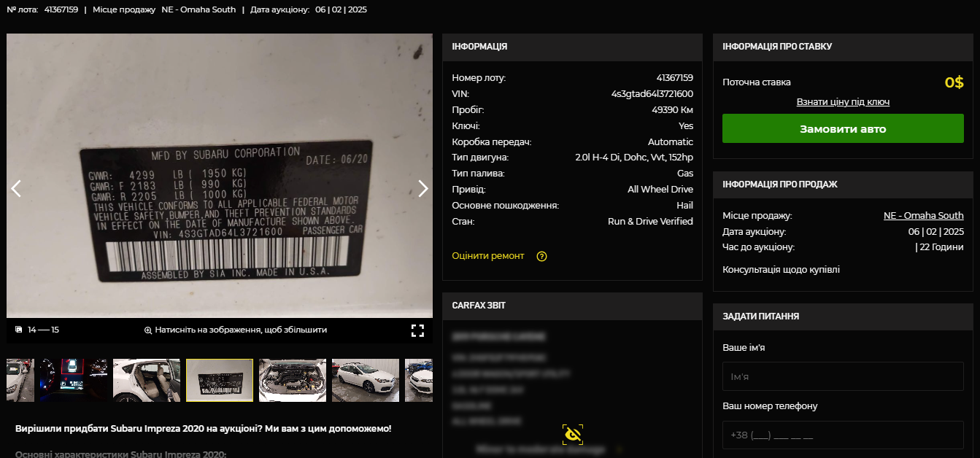The width and height of the screenshot is (980, 458).
Task: Select the partially visible first thumbnail
Action: pos(20,380)
